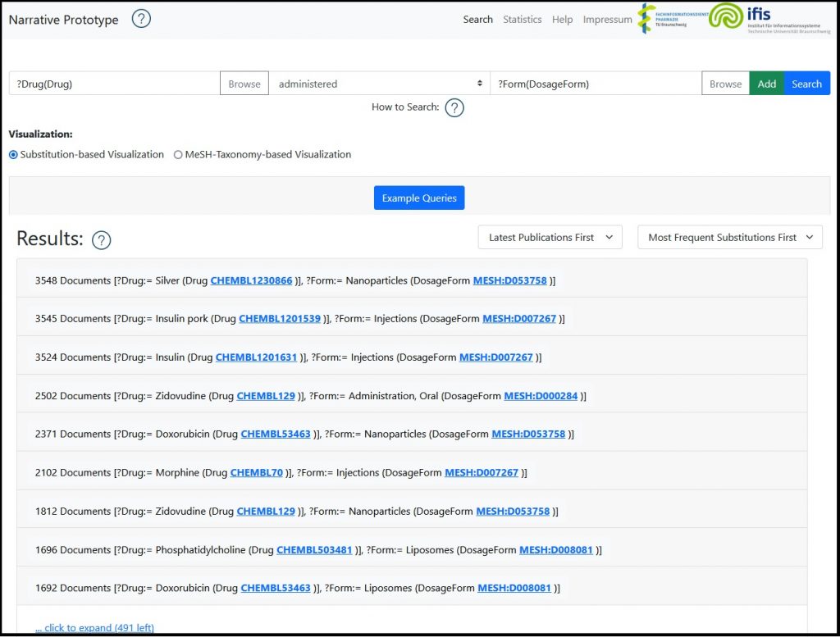Viewport: 840px width, 637px height.
Task: Go to the Help navigation item
Action: point(562,20)
